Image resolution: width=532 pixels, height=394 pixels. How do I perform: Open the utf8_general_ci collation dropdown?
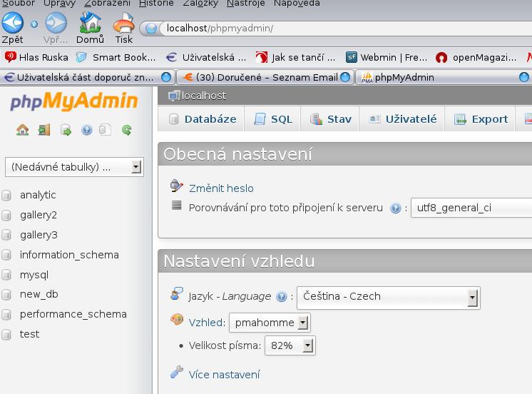(x=471, y=208)
